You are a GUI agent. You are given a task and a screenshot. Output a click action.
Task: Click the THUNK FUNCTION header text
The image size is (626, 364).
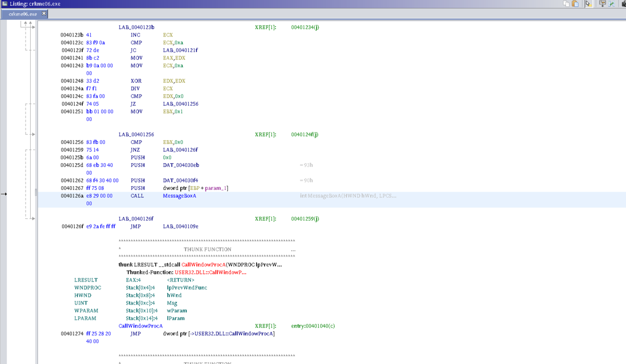click(208, 249)
